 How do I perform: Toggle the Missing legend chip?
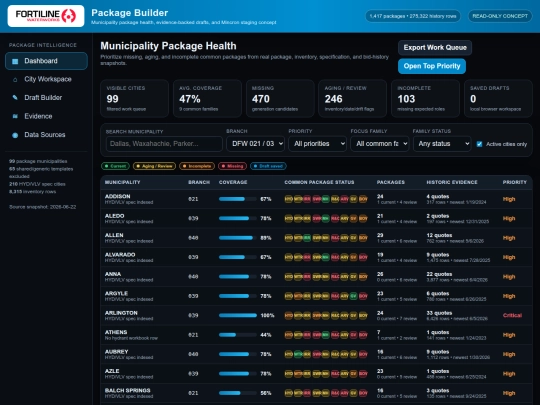(232, 166)
